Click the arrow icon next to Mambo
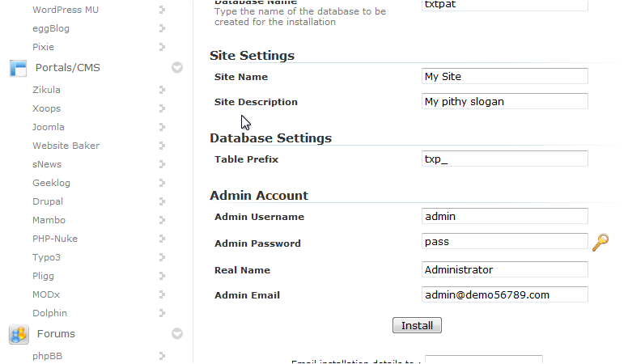Screen dimensions: 628x364 (x=162, y=220)
